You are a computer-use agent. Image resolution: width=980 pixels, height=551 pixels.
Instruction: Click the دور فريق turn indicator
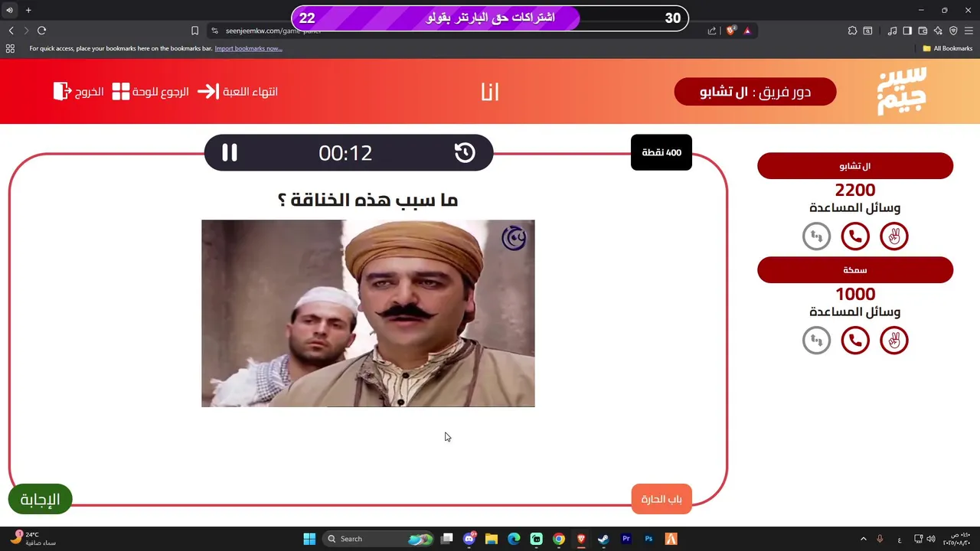[755, 92]
